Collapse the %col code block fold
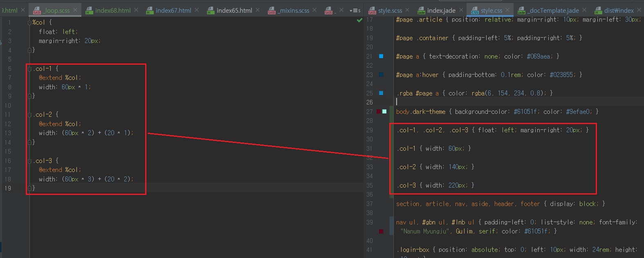The height and width of the screenshot is (258, 644). pyautogui.click(x=29, y=23)
